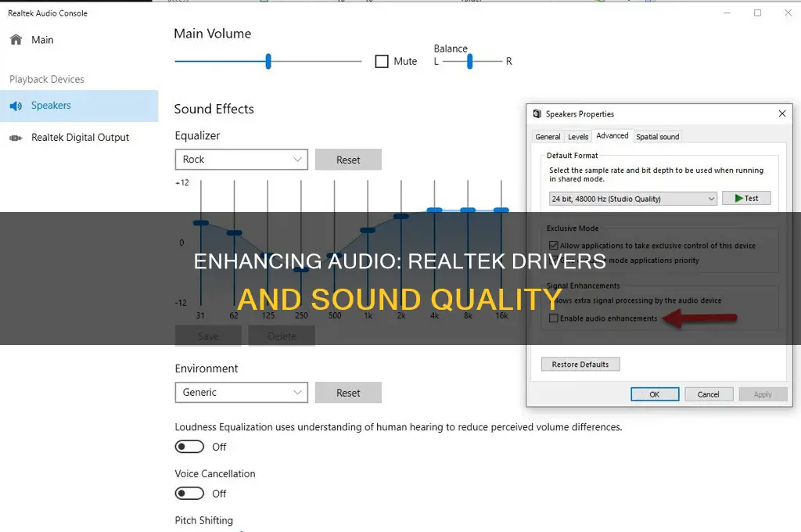Click the Realtek Digital Output device icon

coord(16,138)
